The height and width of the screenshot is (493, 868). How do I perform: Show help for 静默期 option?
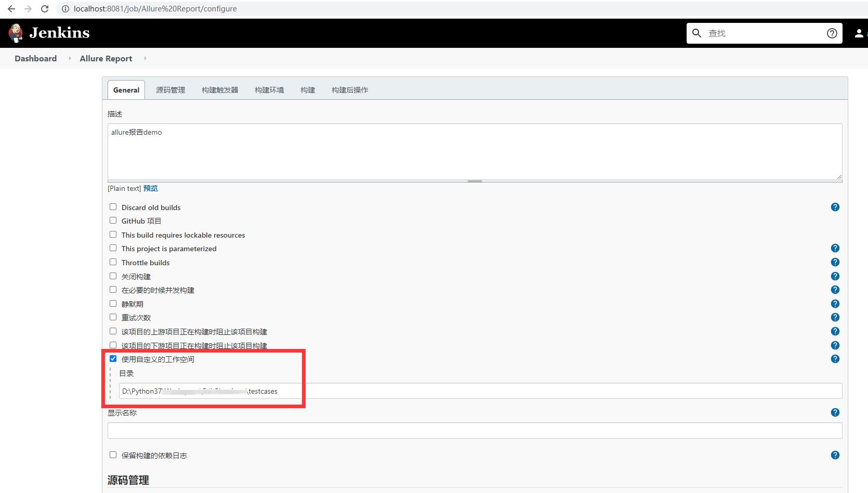835,304
